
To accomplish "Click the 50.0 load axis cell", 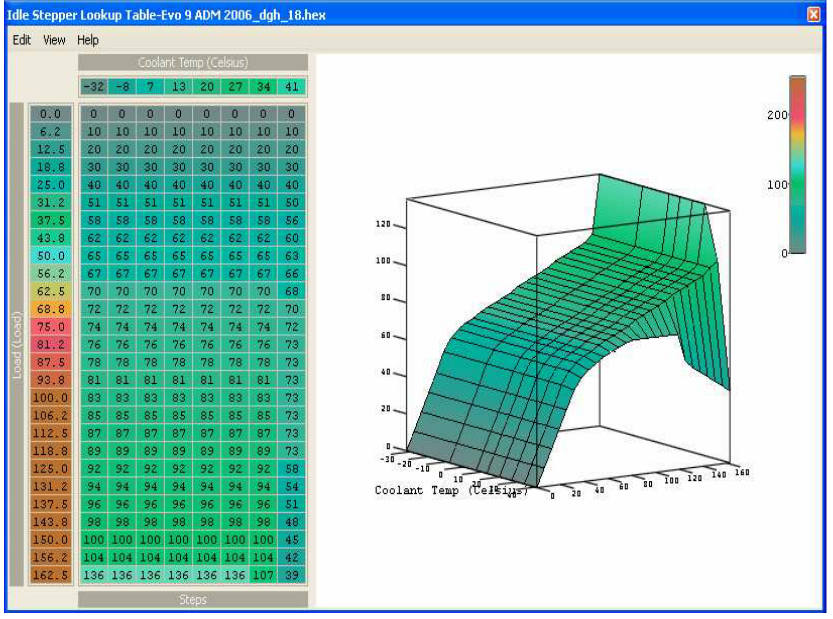I will point(51,257).
